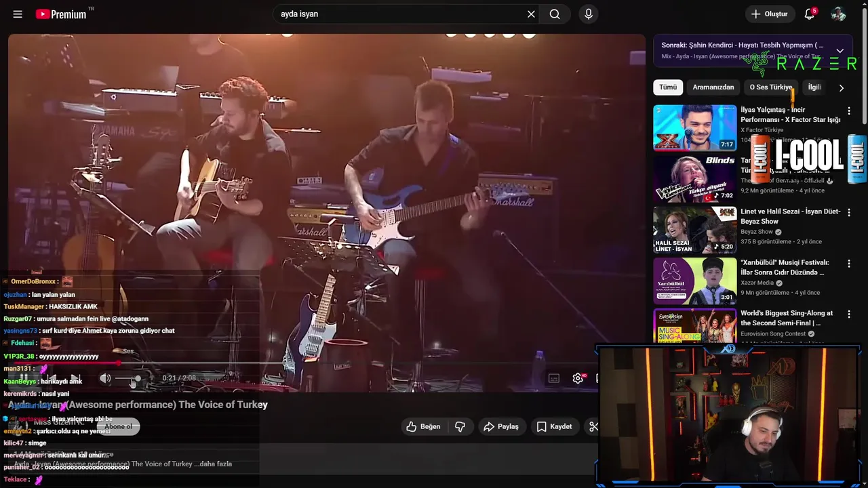The image size is (868, 488).
Task: Open the YouTube hamburger guide menu
Action: (x=18, y=14)
